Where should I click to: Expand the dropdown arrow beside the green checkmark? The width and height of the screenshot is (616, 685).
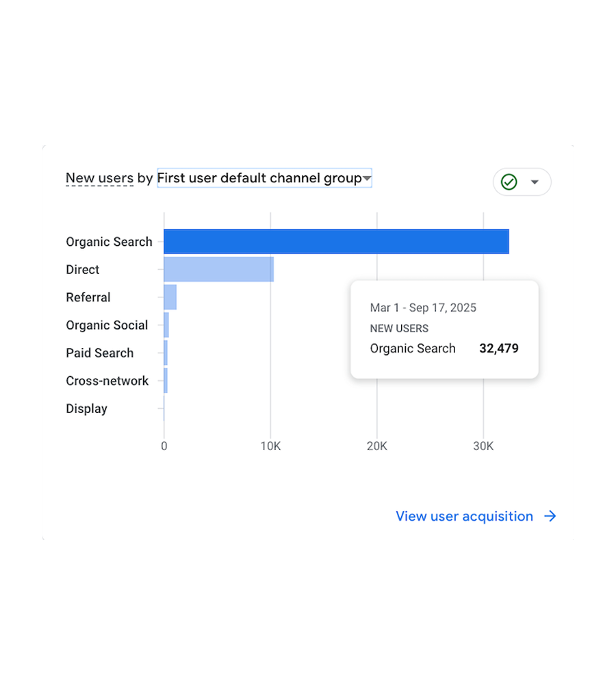click(535, 182)
